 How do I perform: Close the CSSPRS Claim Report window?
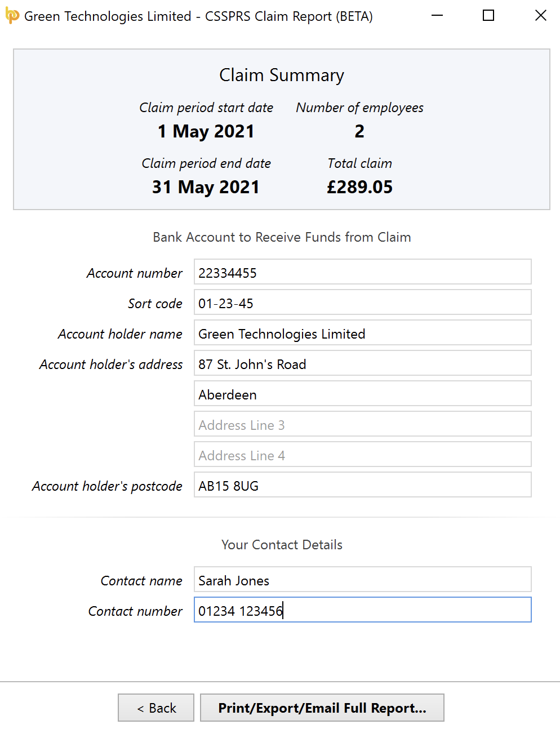pos(541,16)
